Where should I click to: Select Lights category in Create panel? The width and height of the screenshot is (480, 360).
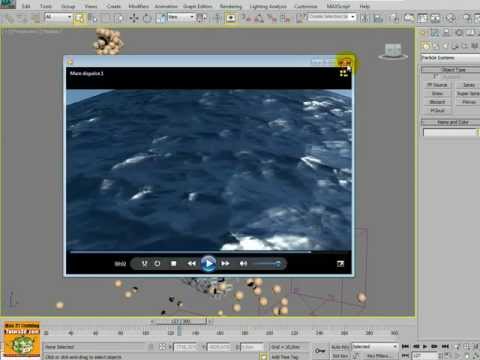point(445,46)
